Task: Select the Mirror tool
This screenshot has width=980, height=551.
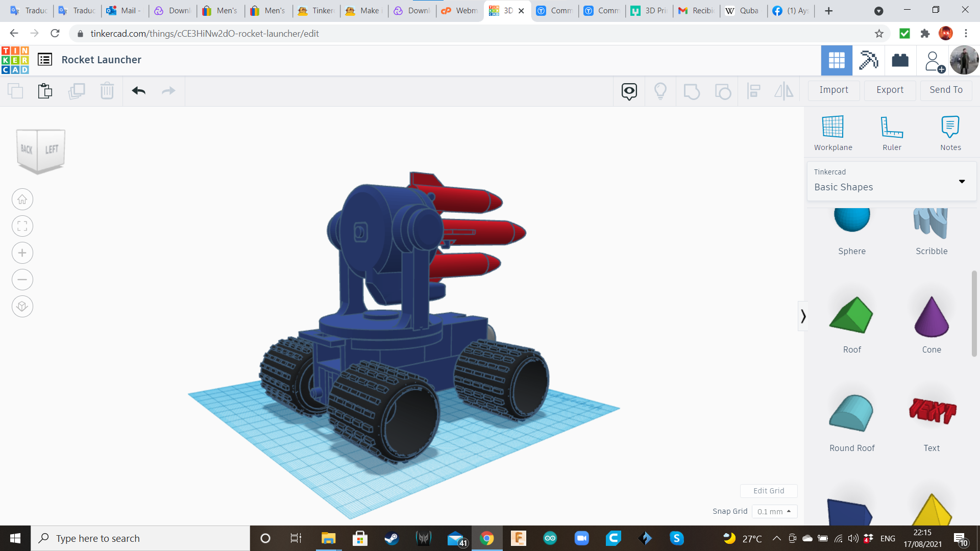Action: coord(783,91)
